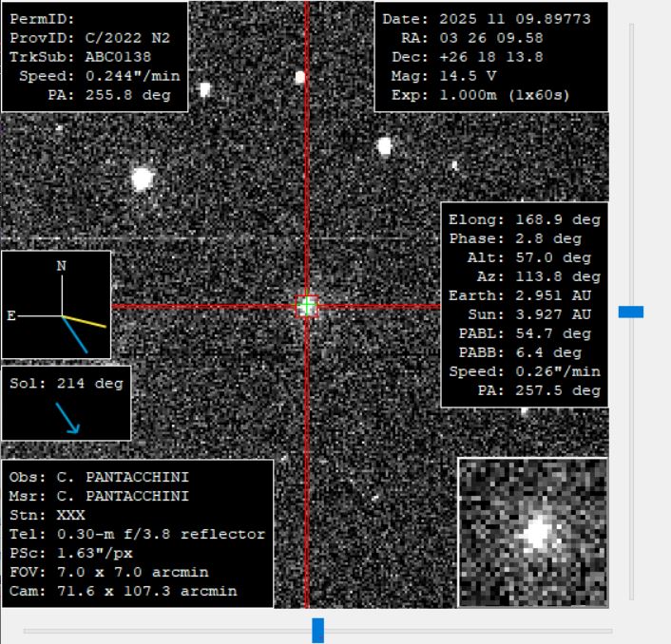Screen dimensions: 671x644
Task: Click the yellow motion vector in compass
Action: [x=85, y=321]
